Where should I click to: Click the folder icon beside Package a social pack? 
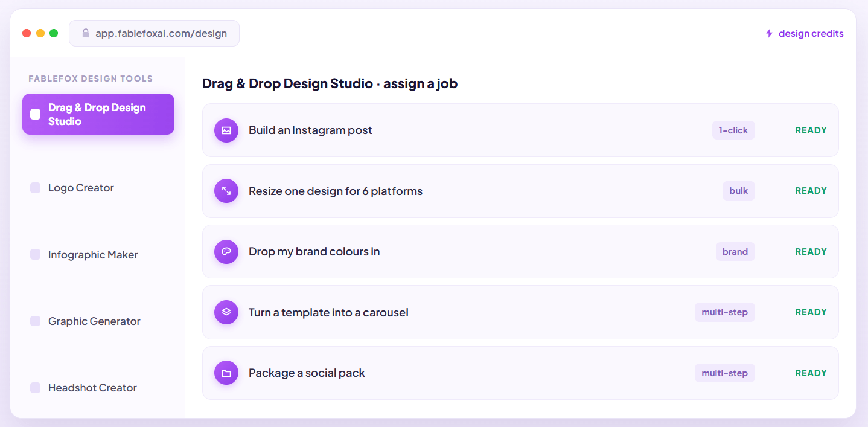tap(226, 373)
